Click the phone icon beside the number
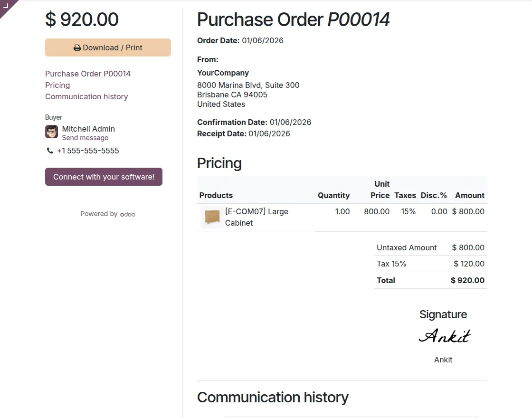Image resolution: width=532 pixels, height=418 pixels. (50, 151)
